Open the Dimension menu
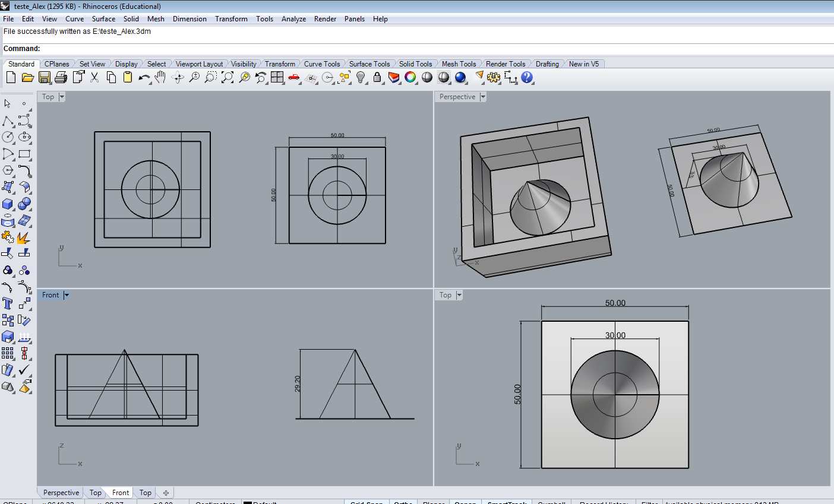The image size is (834, 504). pos(189,19)
